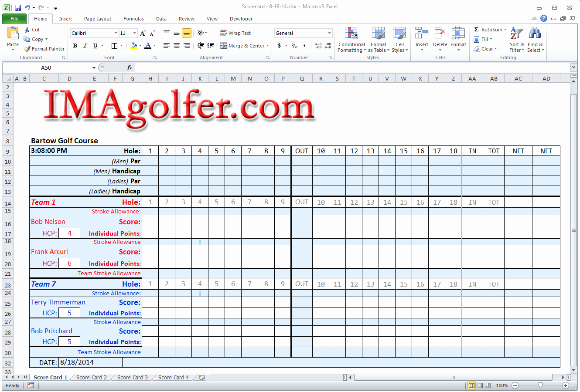Click the Format Painter brush
Screen dimensions: 580x392
(x=27, y=49)
